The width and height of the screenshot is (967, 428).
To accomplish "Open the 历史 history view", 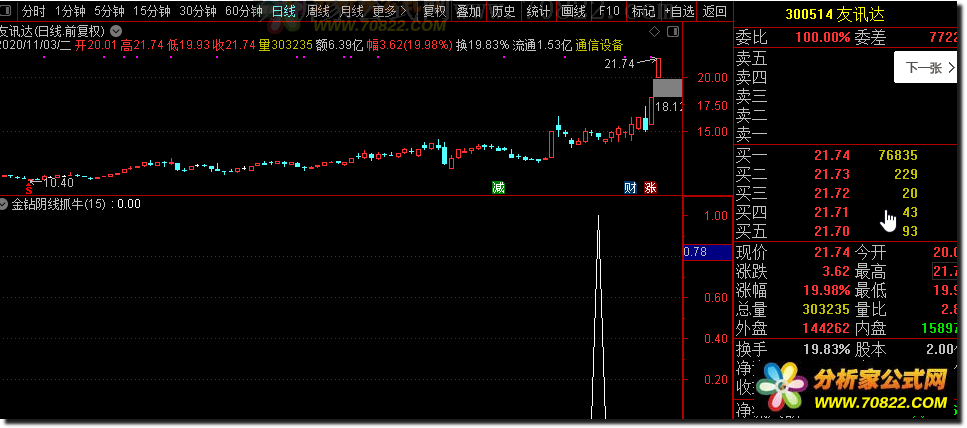I will pos(503,10).
